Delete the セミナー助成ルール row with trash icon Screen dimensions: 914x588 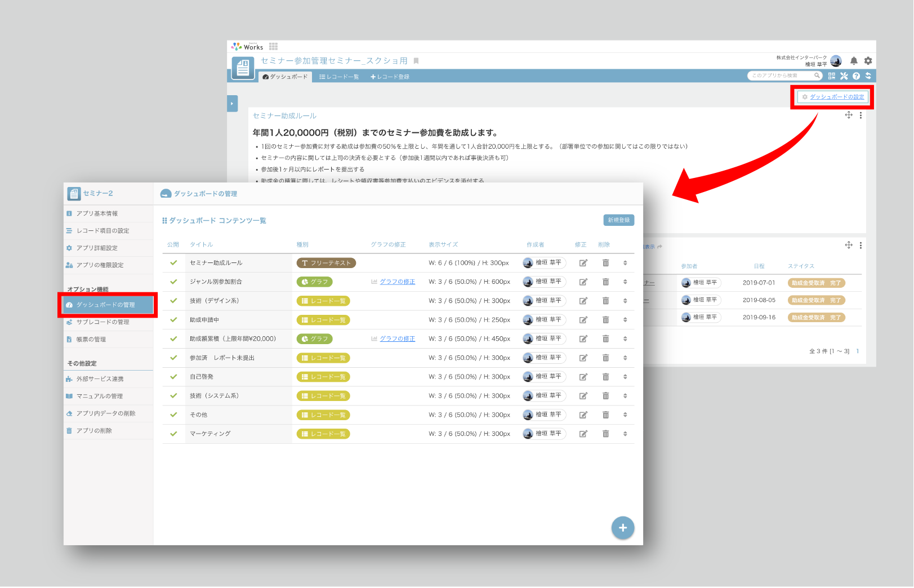(605, 263)
